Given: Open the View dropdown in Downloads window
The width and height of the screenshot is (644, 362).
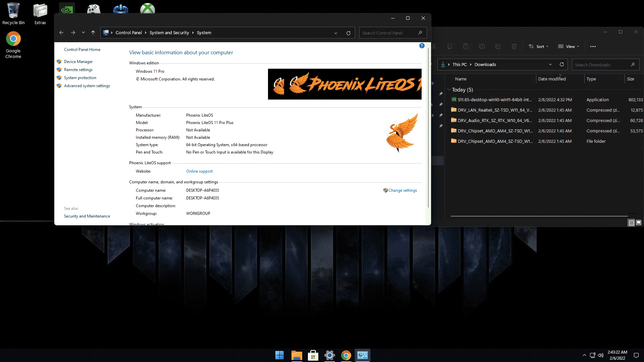Looking at the screenshot, I should [569, 47].
